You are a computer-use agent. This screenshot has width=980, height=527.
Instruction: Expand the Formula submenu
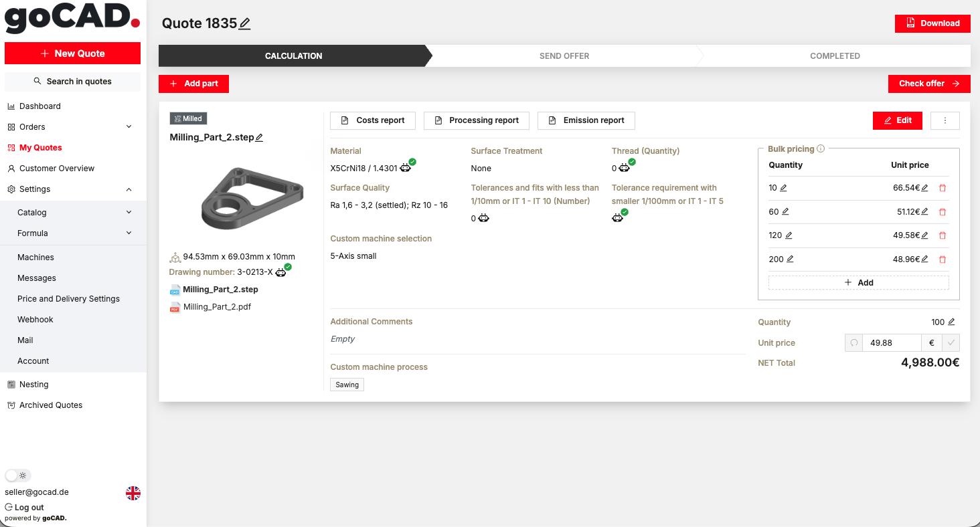point(73,233)
